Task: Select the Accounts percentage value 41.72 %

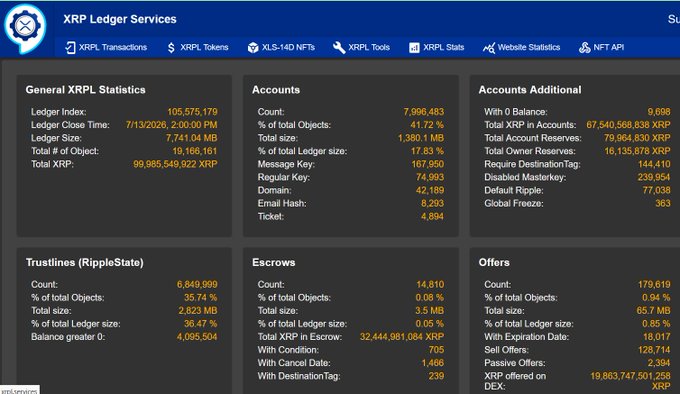Action: click(x=427, y=125)
